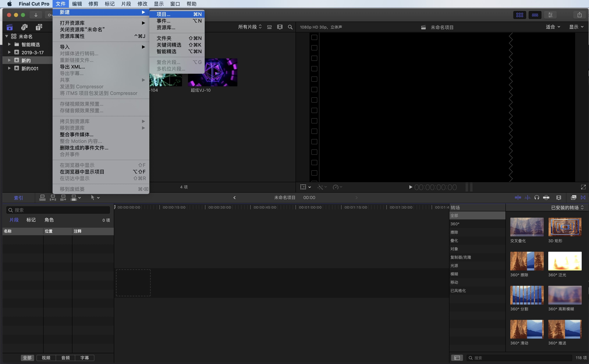Open the 已安装的转场 dropdown
The height and width of the screenshot is (364, 589).
[567, 208]
